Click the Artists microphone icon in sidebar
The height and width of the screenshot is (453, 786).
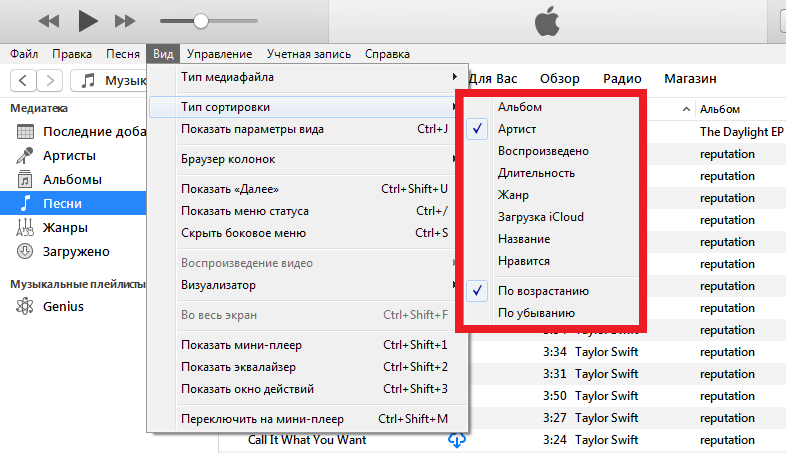pos(25,155)
